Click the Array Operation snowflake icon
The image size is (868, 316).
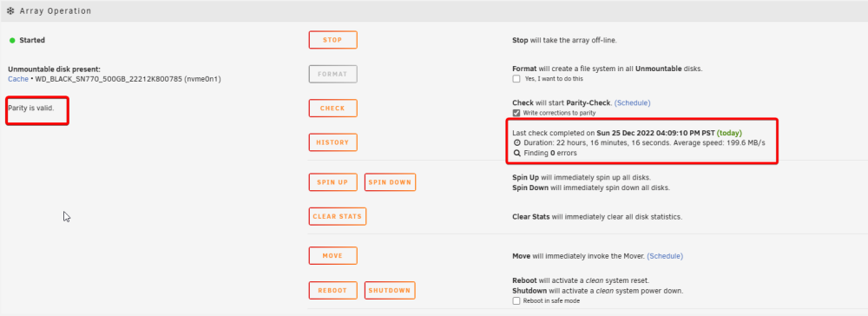coord(10,11)
